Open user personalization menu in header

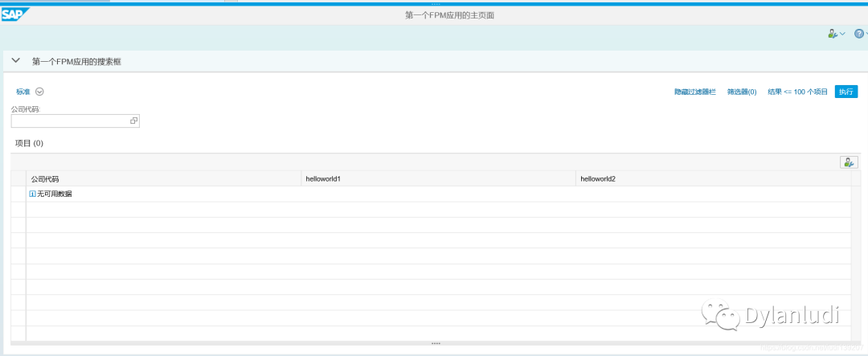tap(836, 34)
